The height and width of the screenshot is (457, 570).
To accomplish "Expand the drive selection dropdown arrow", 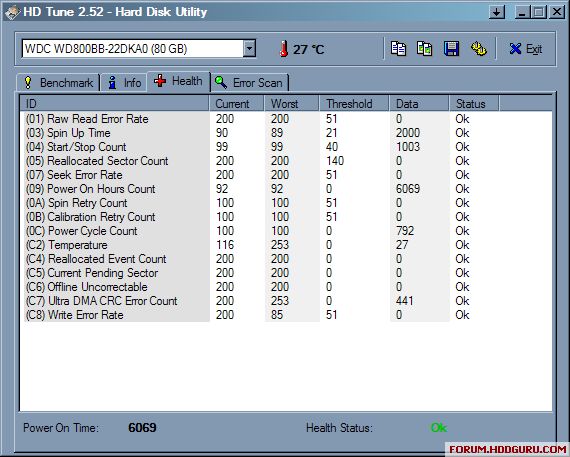I will click(x=249, y=48).
